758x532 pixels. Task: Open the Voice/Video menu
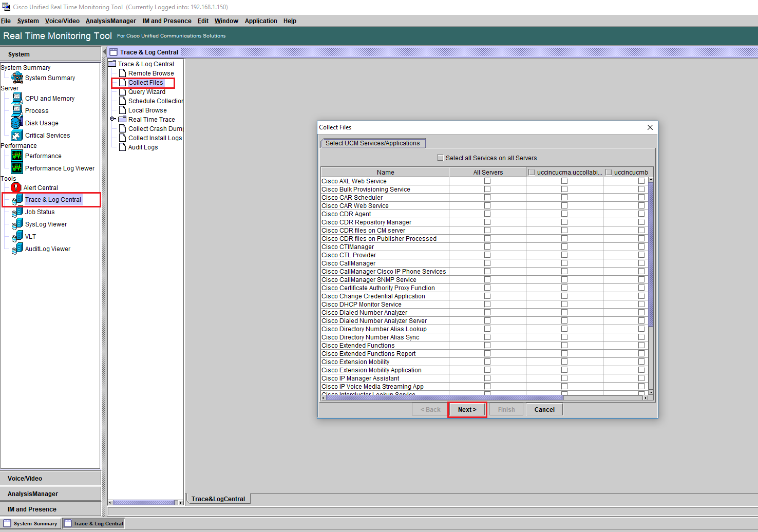pyautogui.click(x=62, y=21)
